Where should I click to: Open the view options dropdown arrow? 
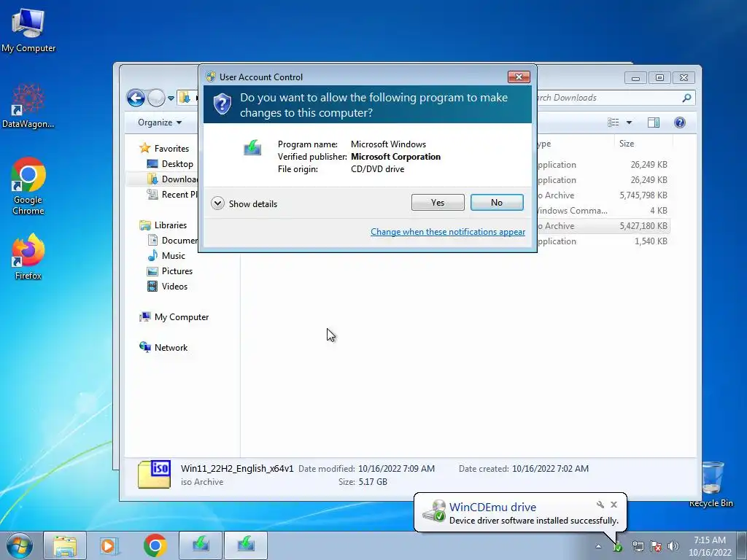point(629,122)
